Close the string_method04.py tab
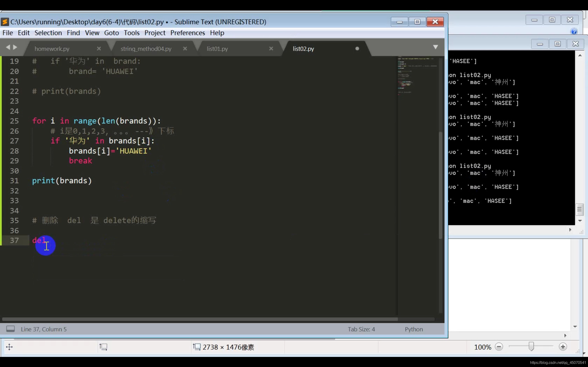588x367 pixels. tap(185, 49)
